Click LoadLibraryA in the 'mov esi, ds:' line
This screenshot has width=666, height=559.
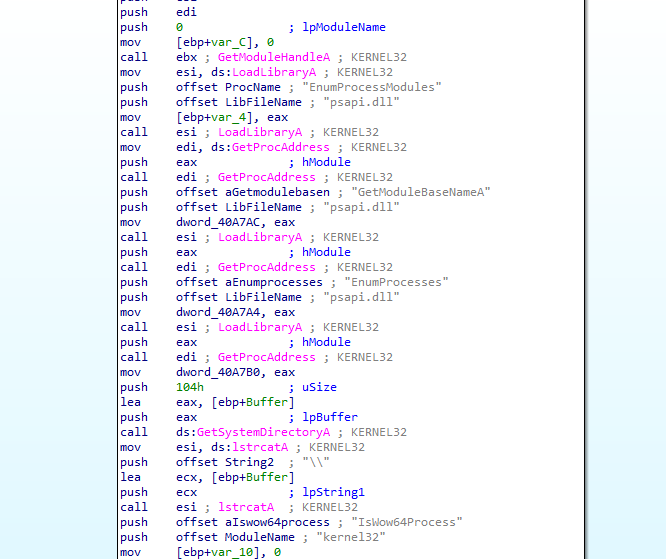tap(274, 72)
